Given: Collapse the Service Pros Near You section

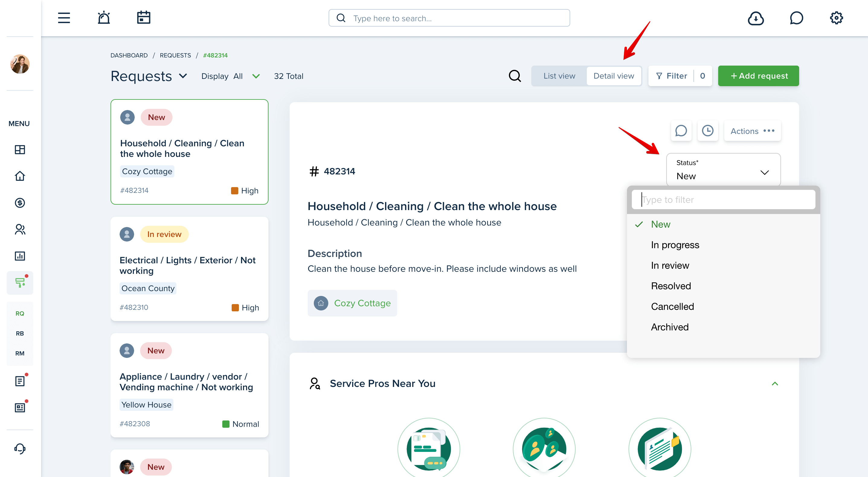Looking at the screenshot, I should click(775, 384).
